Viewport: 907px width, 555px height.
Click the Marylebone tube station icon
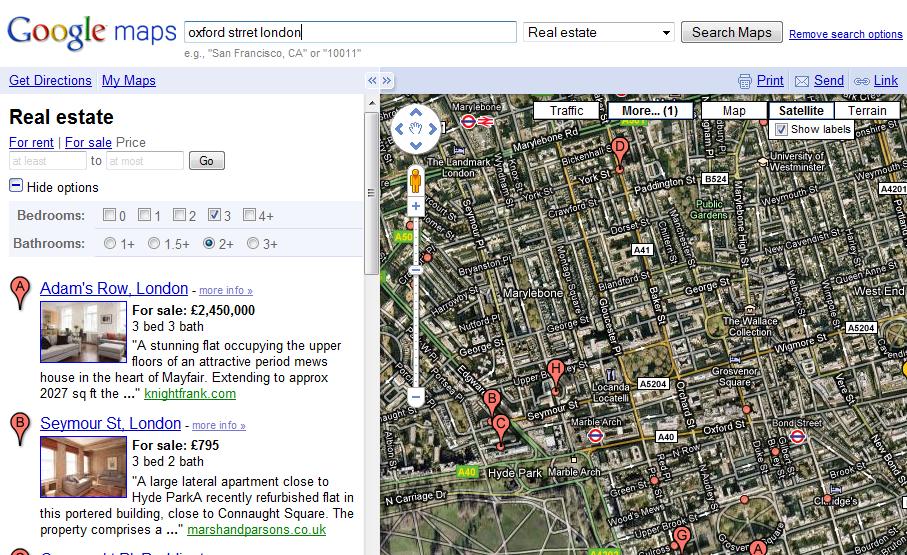coord(469,122)
